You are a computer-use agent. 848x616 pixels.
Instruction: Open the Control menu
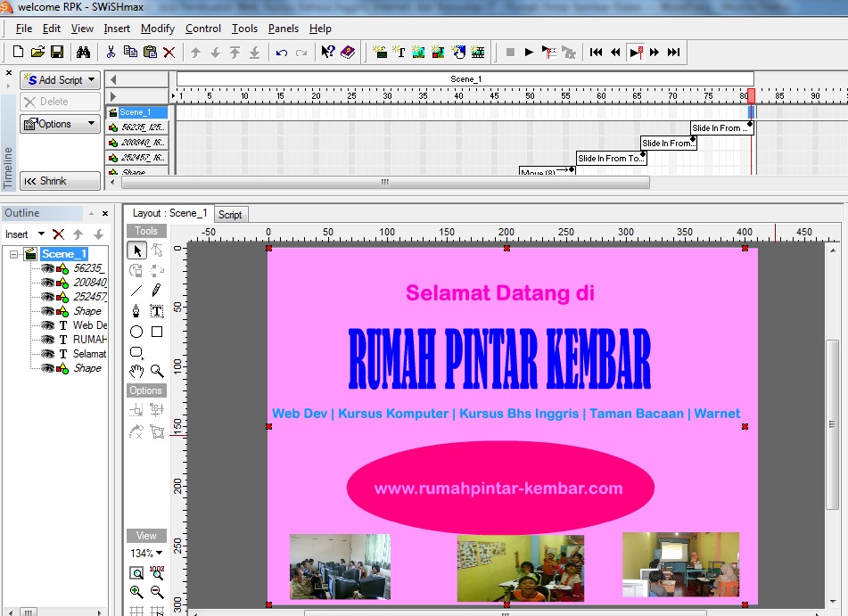[x=202, y=29]
